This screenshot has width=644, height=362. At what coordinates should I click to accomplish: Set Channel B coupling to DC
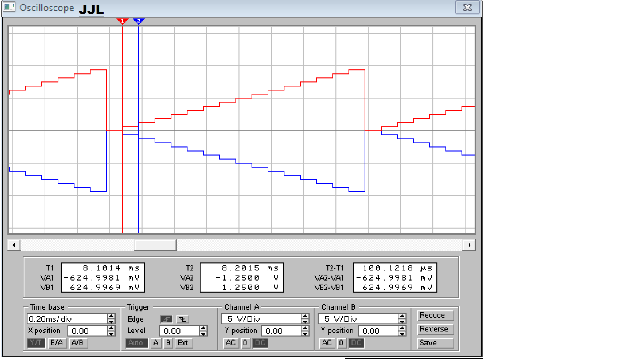[x=357, y=343]
